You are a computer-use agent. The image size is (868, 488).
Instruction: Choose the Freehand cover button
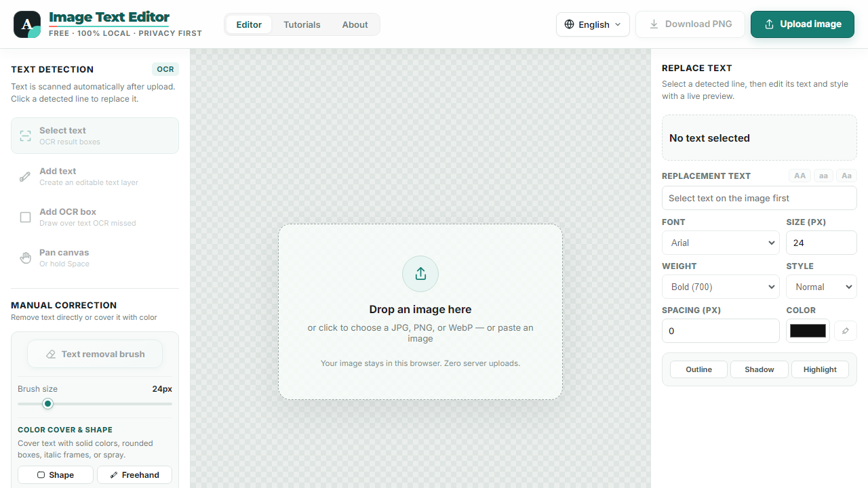pyautogui.click(x=134, y=474)
